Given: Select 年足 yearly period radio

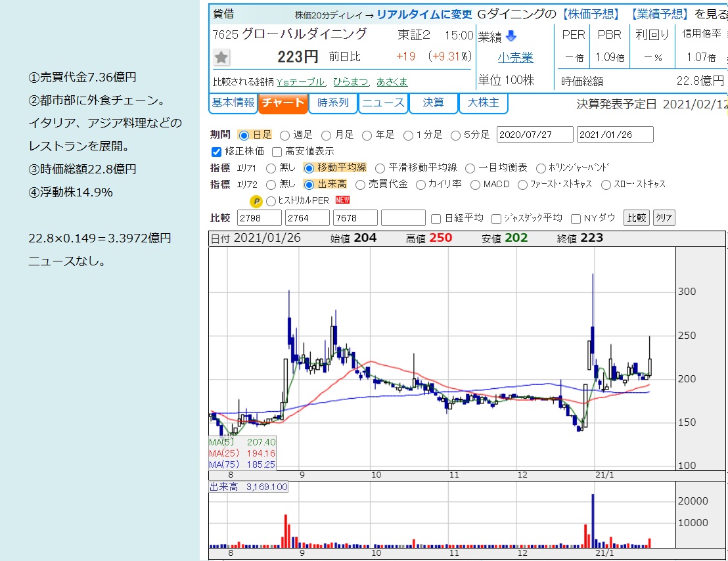Looking at the screenshot, I should (367, 135).
